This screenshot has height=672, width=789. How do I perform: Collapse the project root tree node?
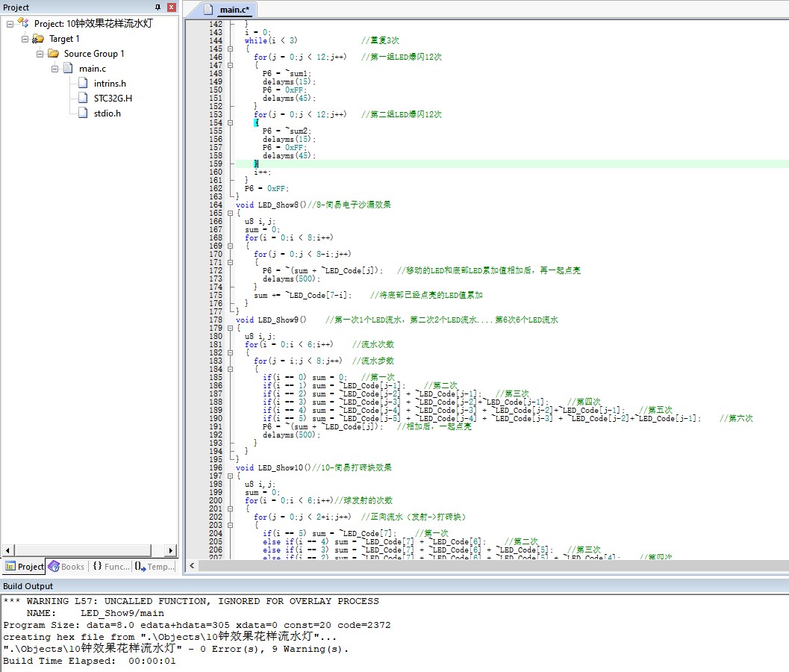pyautogui.click(x=10, y=24)
